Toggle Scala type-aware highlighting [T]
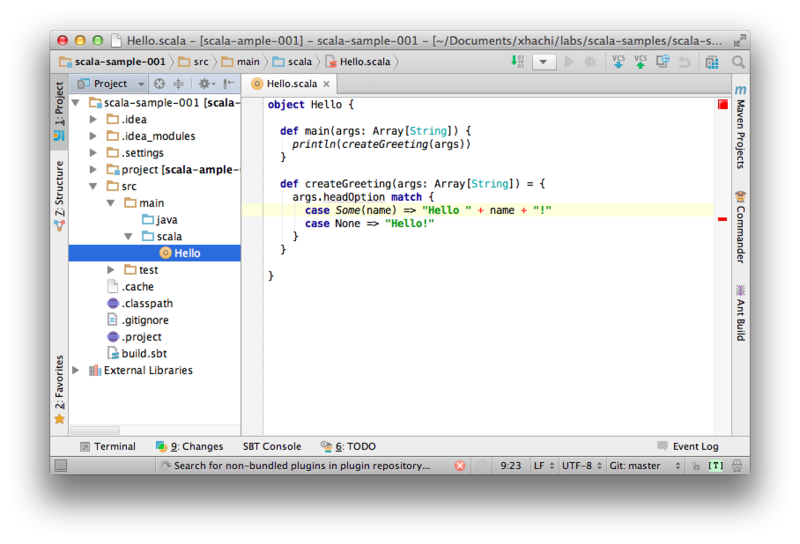800x544 pixels. [716, 466]
